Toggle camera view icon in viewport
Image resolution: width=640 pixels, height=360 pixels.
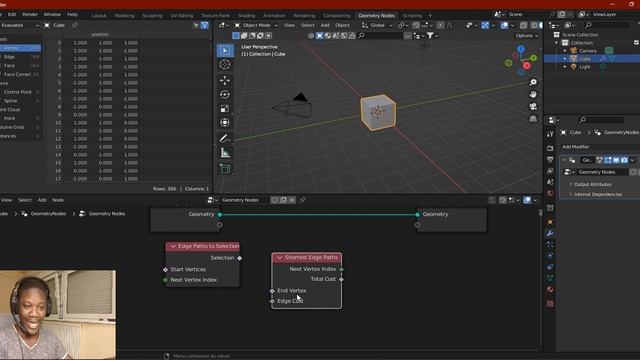(533, 107)
